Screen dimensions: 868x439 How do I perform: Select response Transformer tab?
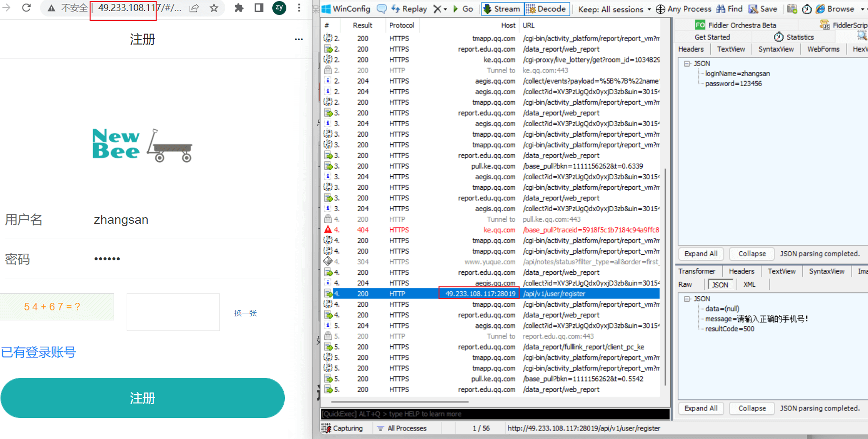(x=697, y=271)
